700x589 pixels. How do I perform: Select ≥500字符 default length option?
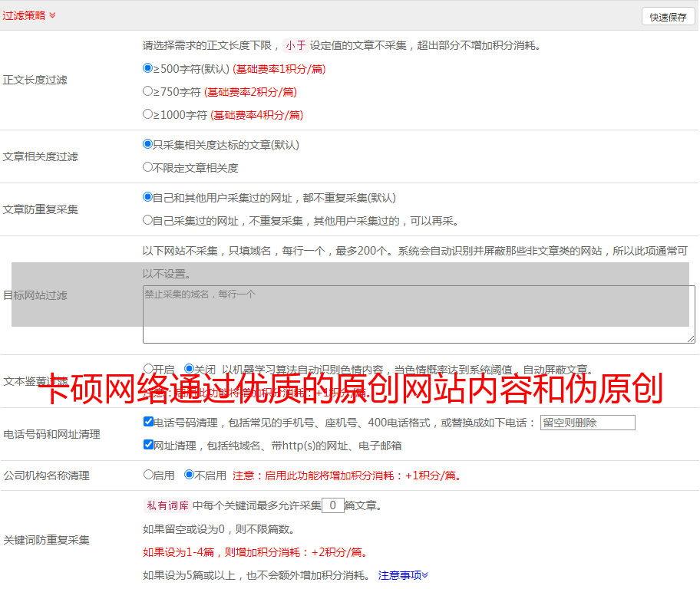(148, 68)
